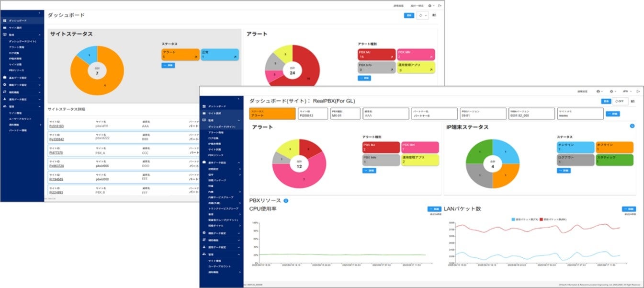Image resolution: width=644 pixels, height=288 pixels.
Task: Open the JPN language dropdown
Action: tap(626, 91)
